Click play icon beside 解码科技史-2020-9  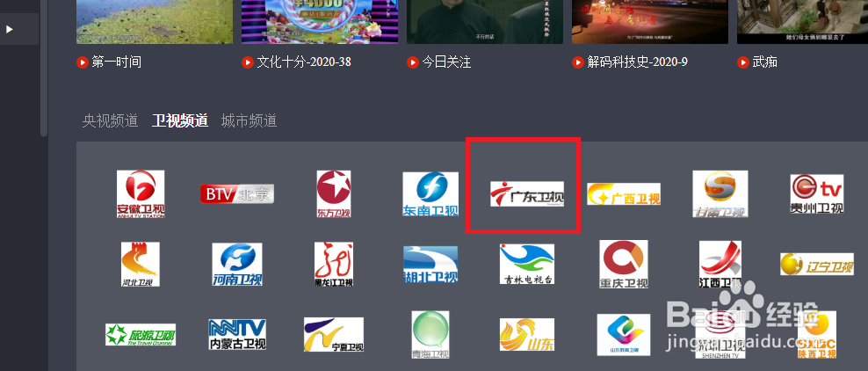pos(578,62)
